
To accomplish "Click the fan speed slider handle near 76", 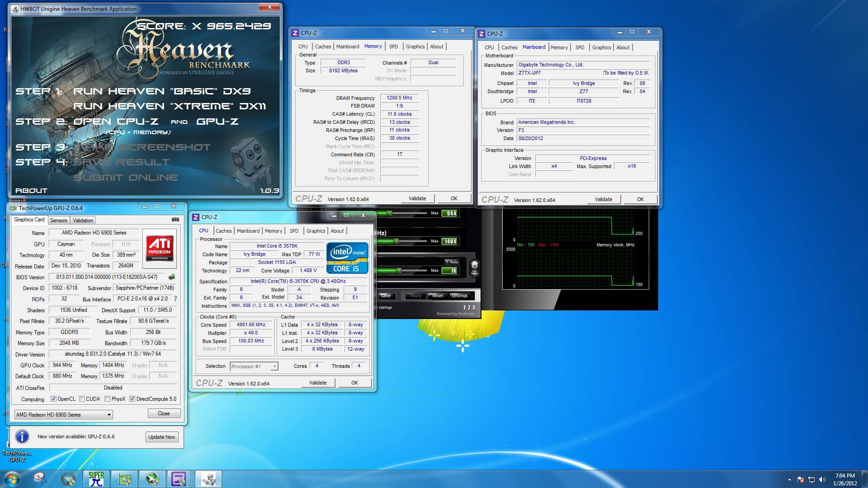I will (x=399, y=270).
